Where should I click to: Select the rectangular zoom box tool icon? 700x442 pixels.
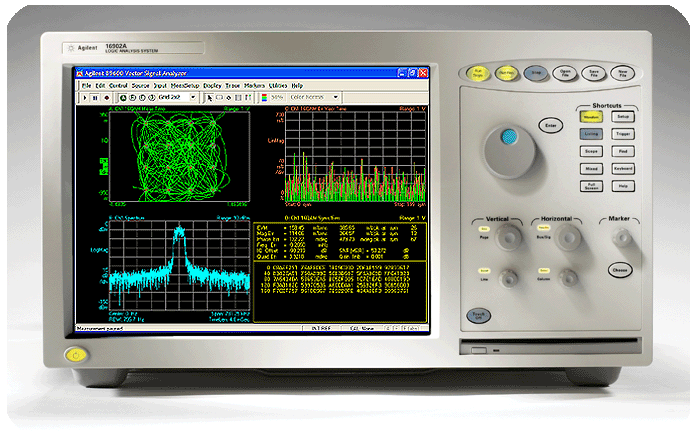point(219,97)
